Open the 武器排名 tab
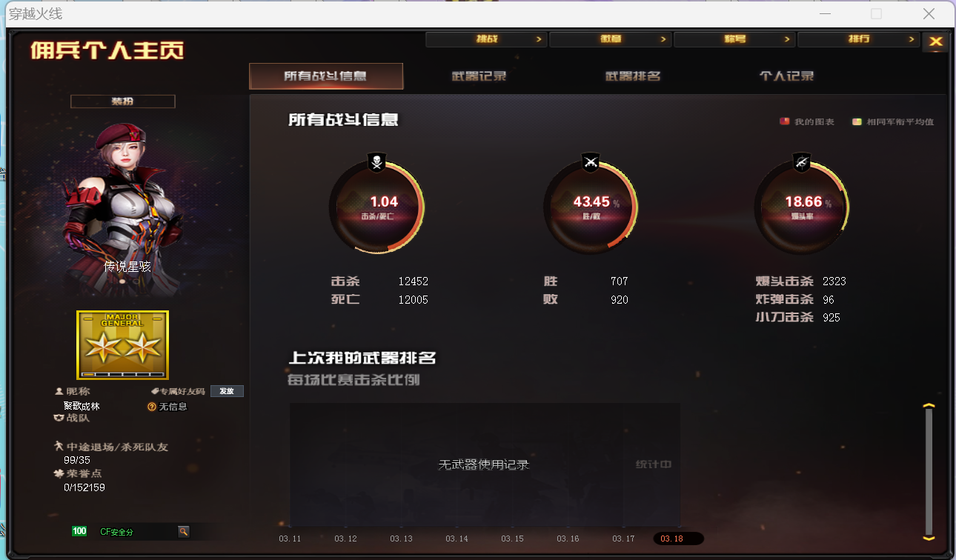This screenshot has height=560, width=956. 633,76
